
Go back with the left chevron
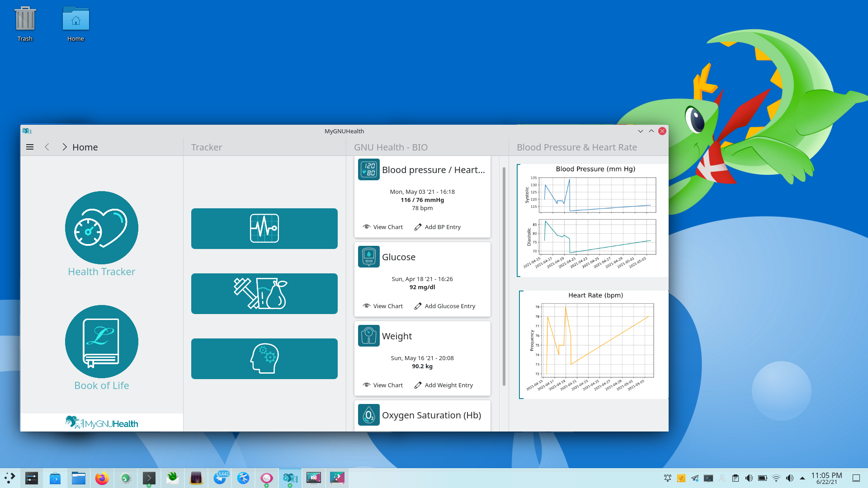coord(47,147)
